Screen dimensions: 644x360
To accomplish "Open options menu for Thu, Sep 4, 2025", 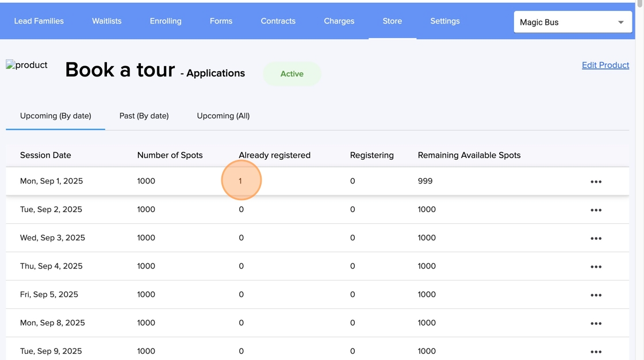I will (596, 267).
